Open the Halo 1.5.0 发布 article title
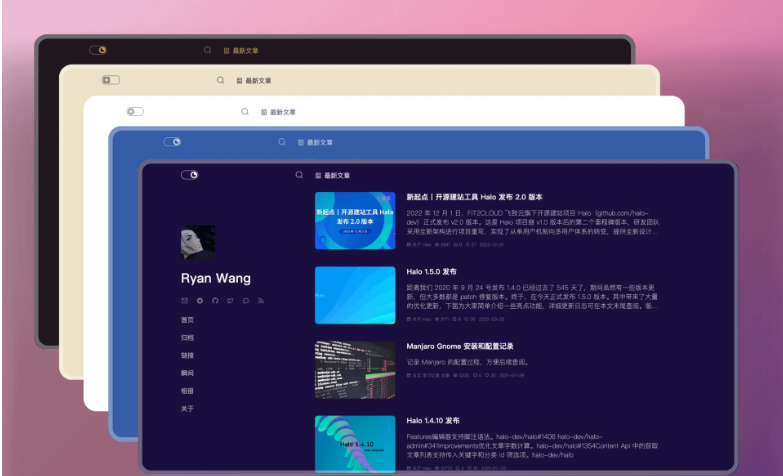The height and width of the screenshot is (476, 783). (x=431, y=272)
